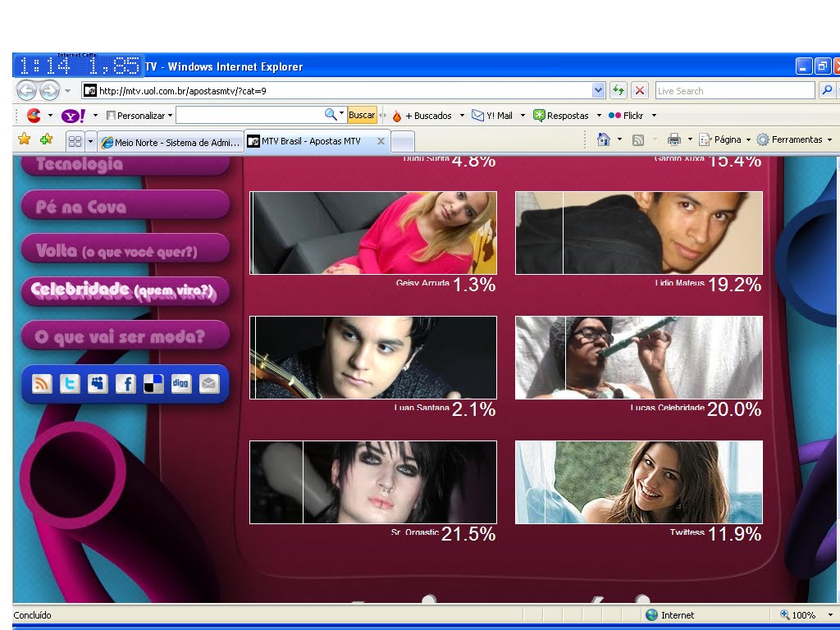Share the page on Digg
Image resolution: width=840 pixels, height=630 pixels.
point(181,384)
